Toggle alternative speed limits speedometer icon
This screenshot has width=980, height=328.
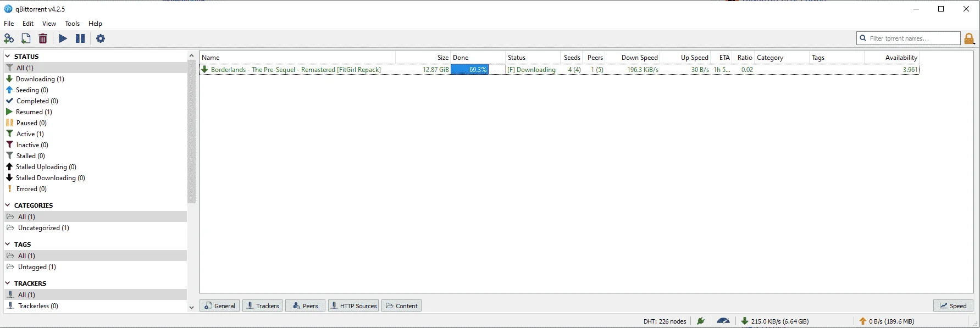point(723,321)
